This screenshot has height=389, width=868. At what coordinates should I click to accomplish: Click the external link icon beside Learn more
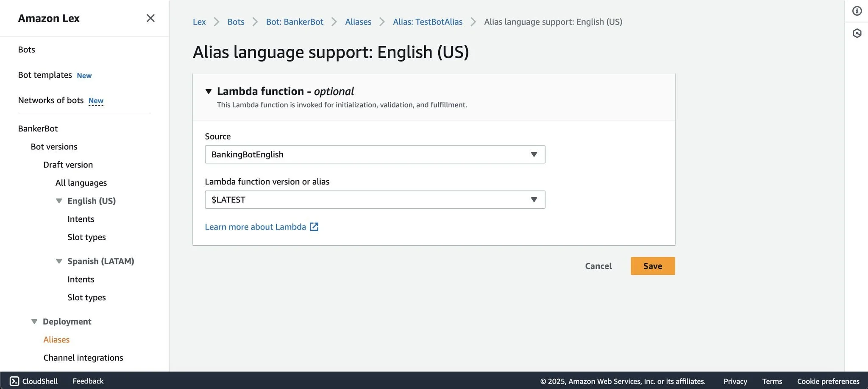pyautogui.click(x=314, y=227)
